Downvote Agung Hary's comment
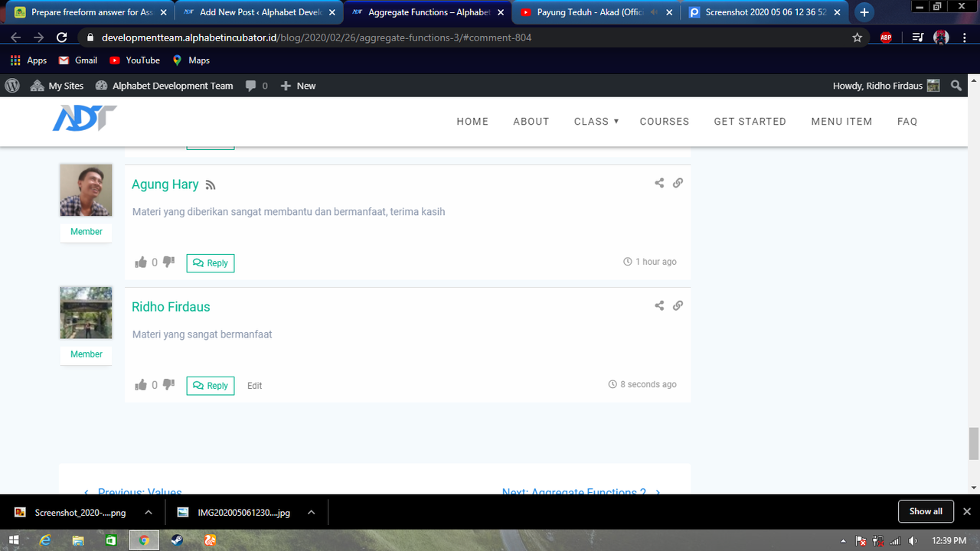This screenshot has height=551, width=980. 168,262
